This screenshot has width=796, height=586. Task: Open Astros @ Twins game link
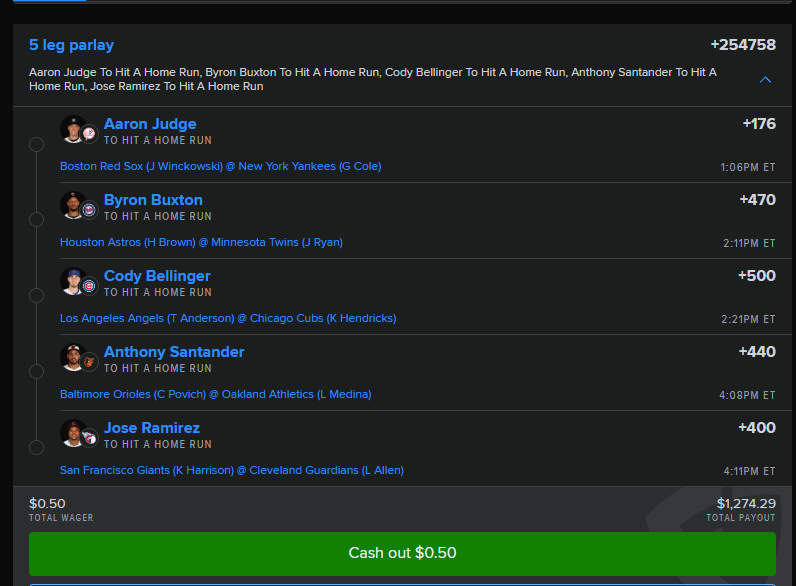201,243
